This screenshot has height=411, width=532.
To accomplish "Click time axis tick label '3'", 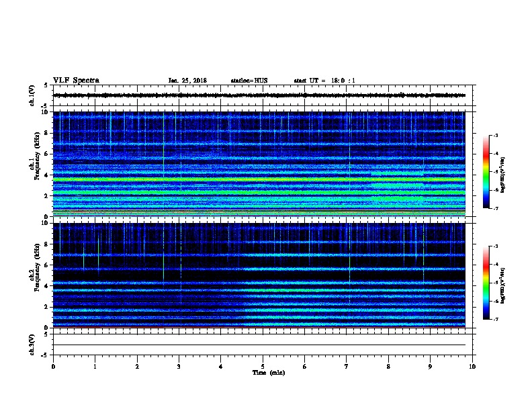I will point(179,366).
